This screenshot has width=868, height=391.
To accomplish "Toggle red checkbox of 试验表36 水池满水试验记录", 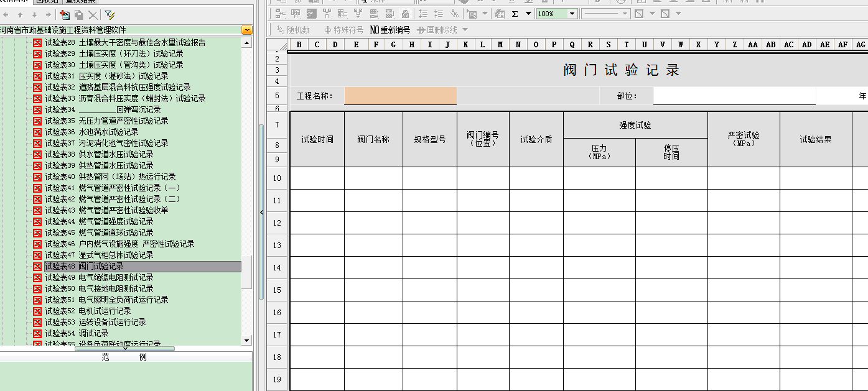I will 37,132.
